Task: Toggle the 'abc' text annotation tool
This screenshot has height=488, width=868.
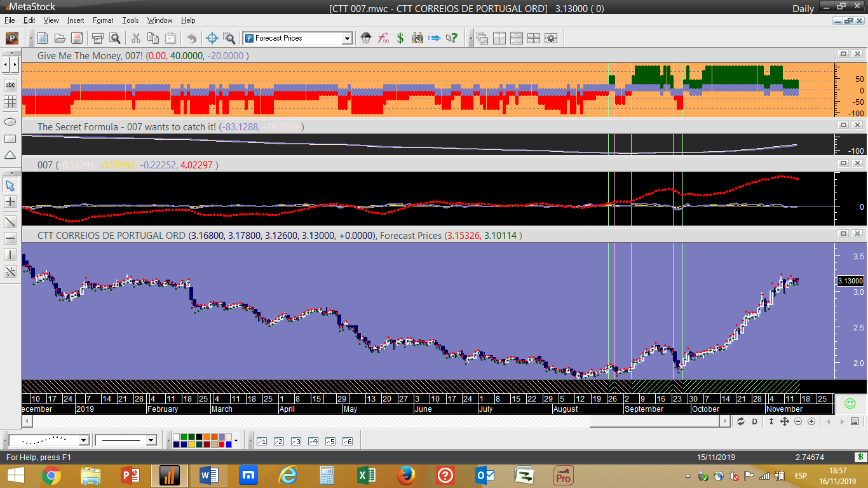Action: (10, 85)
